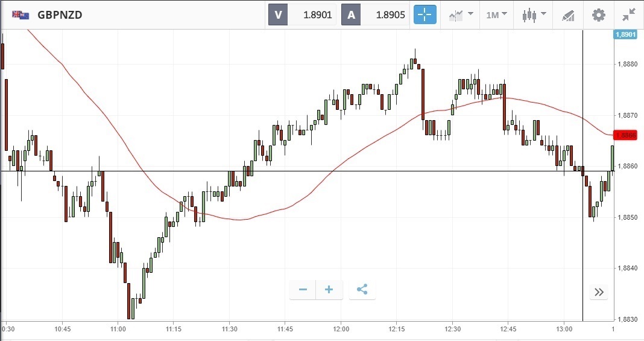
Task: Click the 12:00 time axis label
Action: point(341,329)
